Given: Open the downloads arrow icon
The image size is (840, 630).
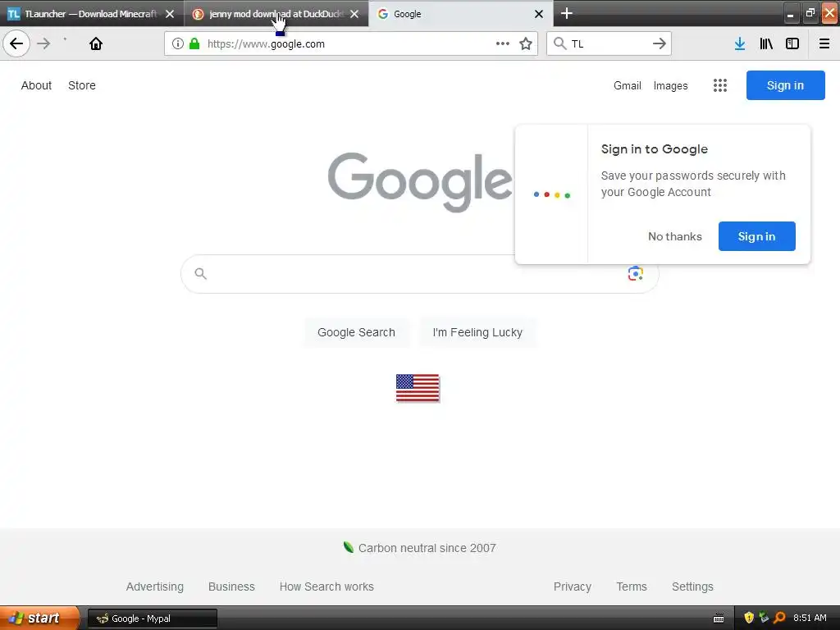Looking at the screenshot, I should coord(740,44).
